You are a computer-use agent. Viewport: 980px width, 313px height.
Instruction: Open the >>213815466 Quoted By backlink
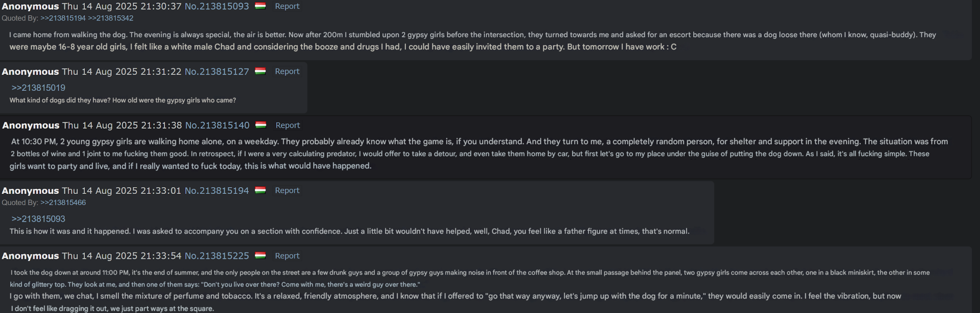point(63,202)
